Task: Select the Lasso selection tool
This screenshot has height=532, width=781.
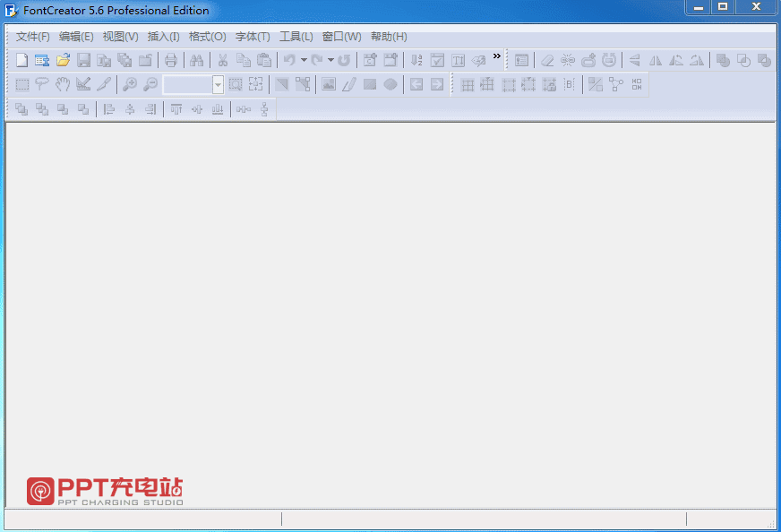Action: click(x=42, y=84)
